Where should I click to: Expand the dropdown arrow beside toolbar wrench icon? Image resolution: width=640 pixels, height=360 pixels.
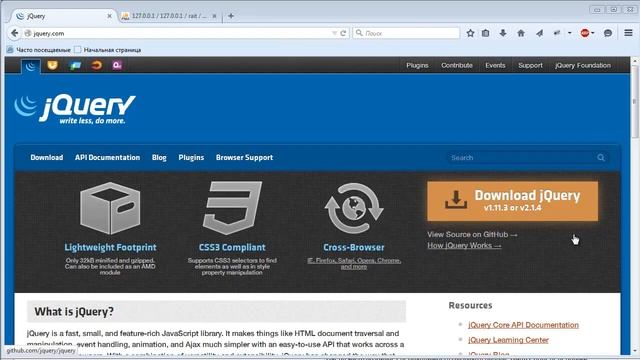coord(569,33)
